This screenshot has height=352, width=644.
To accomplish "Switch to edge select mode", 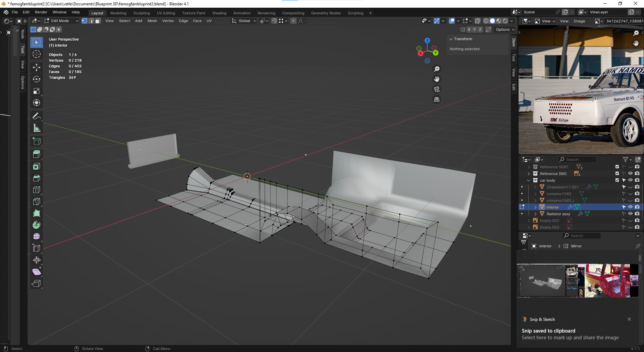I will [x=91, y=21].
